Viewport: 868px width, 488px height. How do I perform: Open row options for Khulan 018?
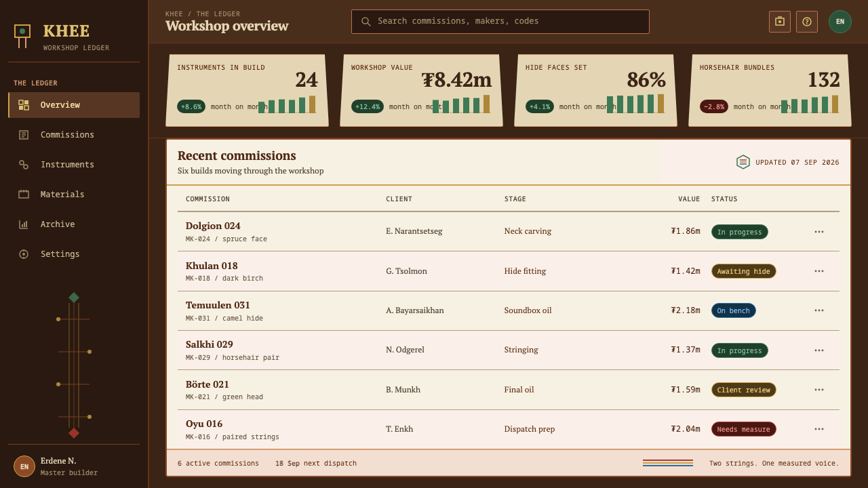(x=819, y=271)
